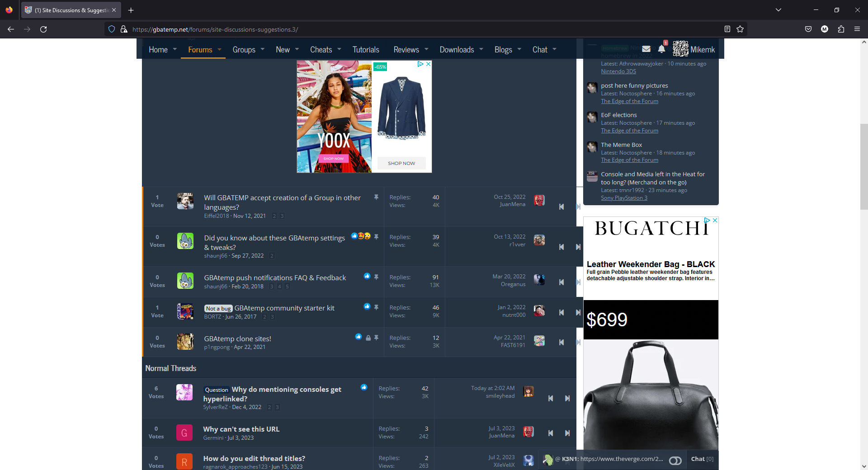
Task: Open the reader view icon in the address bar
Action: [727, 29]
